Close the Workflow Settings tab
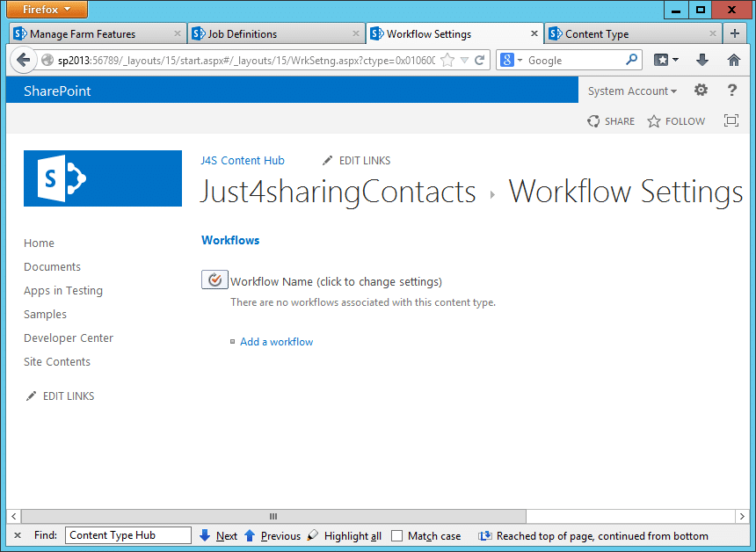The width and height of the screenshot is (756, 552). [x=534, y=33]
